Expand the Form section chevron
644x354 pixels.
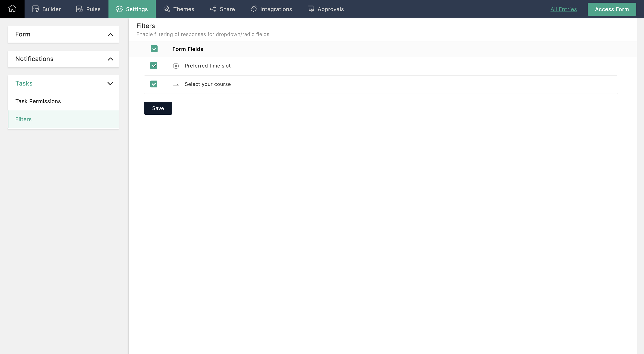110,35
